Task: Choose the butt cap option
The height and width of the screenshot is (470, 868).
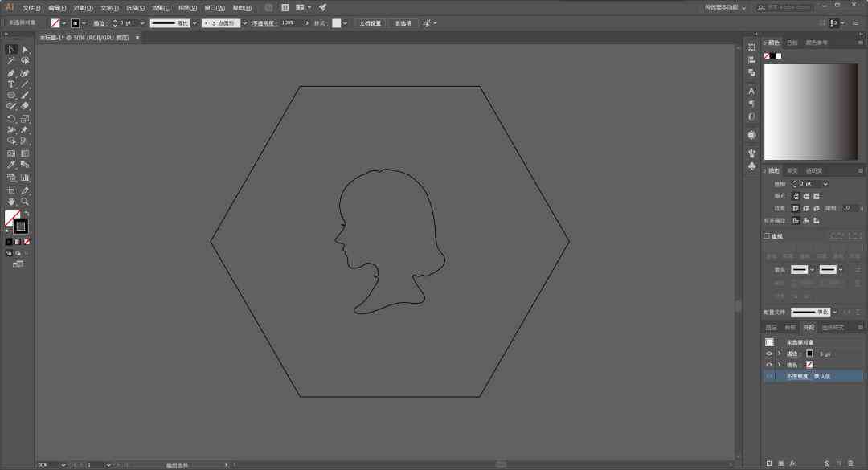Action: (x=796, y=196)
